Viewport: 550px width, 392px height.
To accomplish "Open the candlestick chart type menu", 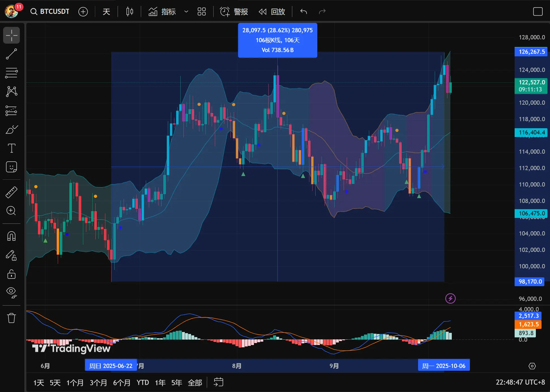I will (x=130, y=12).
